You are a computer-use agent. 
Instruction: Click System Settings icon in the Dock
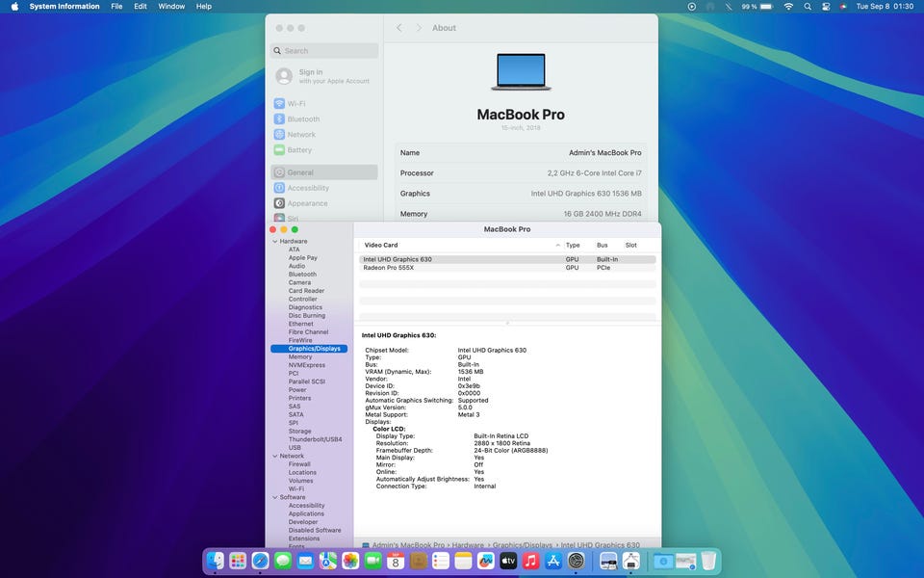(576, 561)
